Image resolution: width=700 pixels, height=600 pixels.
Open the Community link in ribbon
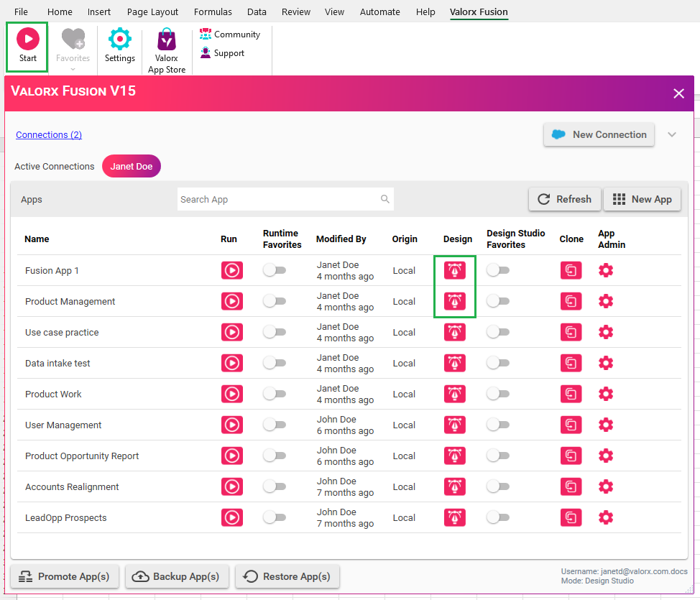[x=230, y=34]
